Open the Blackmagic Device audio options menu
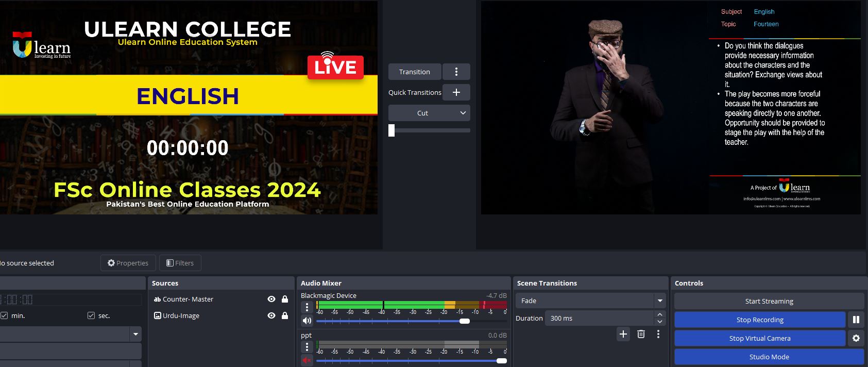 [x=307, y=307]
